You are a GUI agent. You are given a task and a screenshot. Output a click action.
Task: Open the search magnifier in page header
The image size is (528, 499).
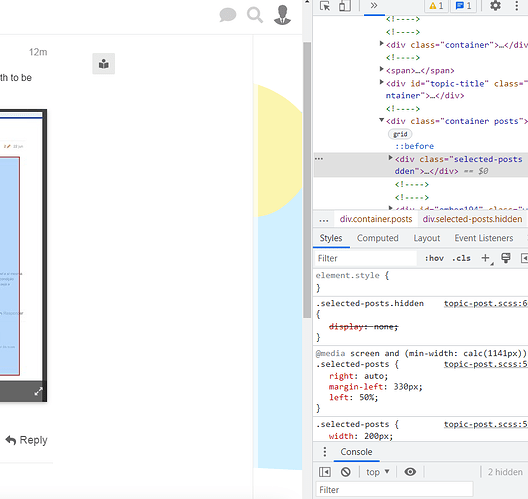255,15
